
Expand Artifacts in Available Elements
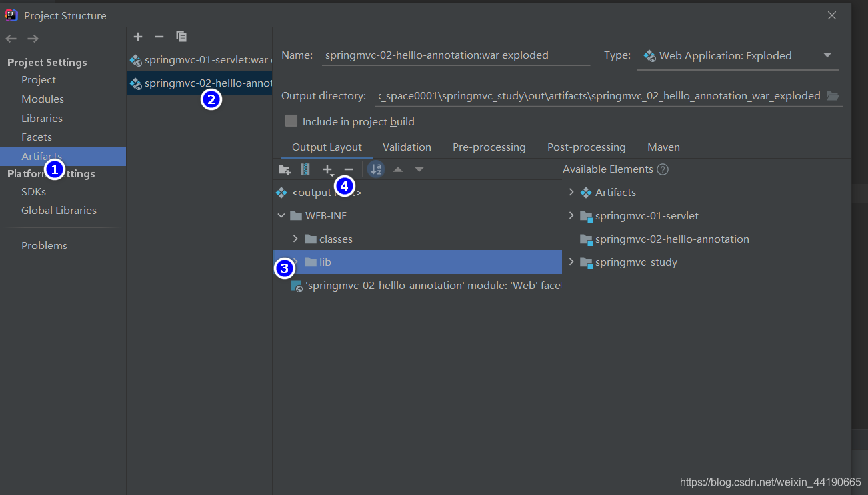click(x=571, y=192)
